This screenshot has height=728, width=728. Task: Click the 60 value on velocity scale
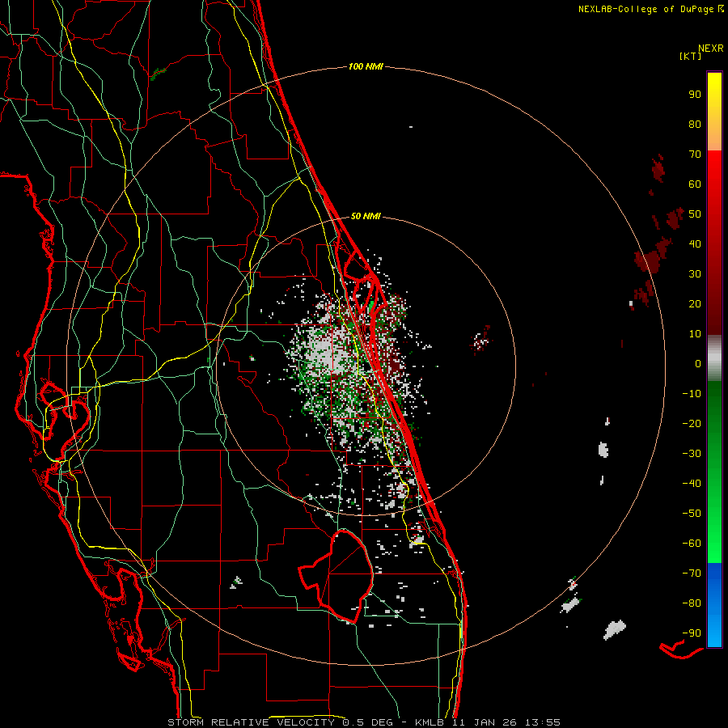point(695,184)
